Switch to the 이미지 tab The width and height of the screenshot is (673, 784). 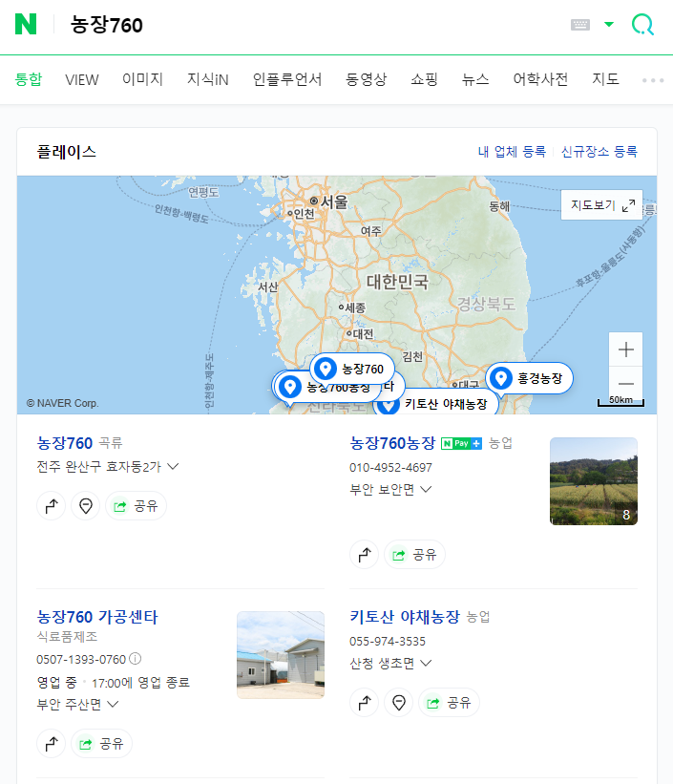pyautogui.click(x=142, y=79)
